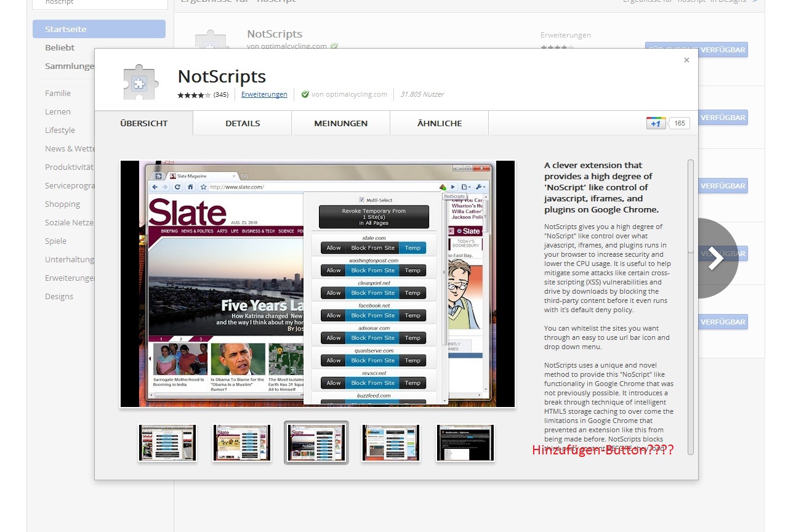
Task: Select the Produktivität category
Action: 70,167
